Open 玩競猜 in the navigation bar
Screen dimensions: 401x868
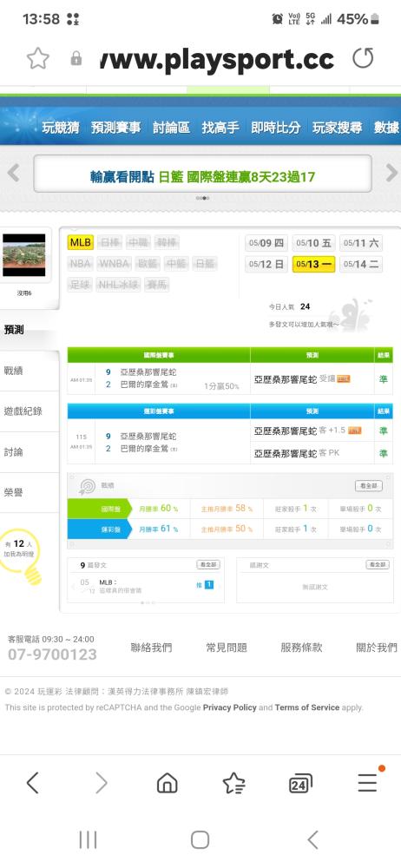(x=61, y=128)
